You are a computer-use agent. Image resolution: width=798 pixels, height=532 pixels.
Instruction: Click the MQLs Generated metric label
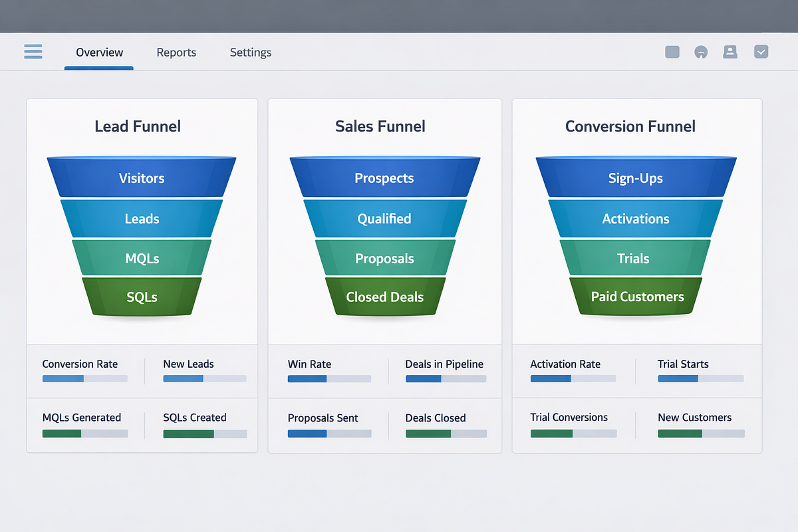click(x=82, y=418)
